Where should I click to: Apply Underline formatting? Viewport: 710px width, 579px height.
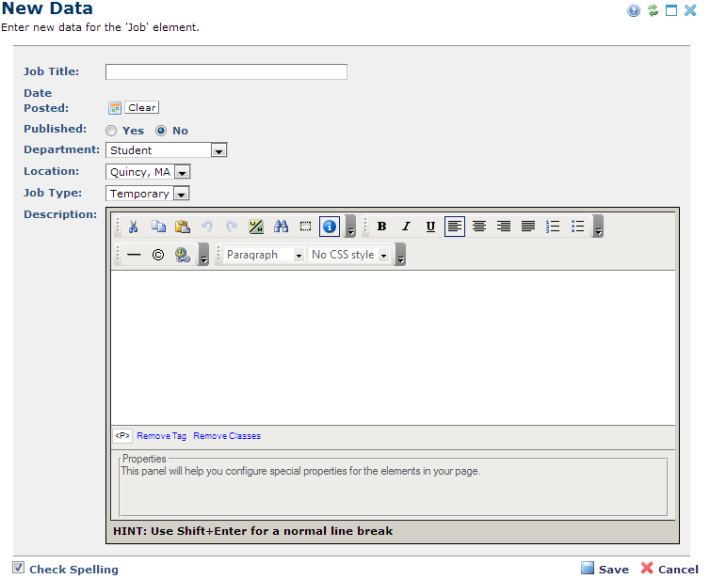(430, 227)
